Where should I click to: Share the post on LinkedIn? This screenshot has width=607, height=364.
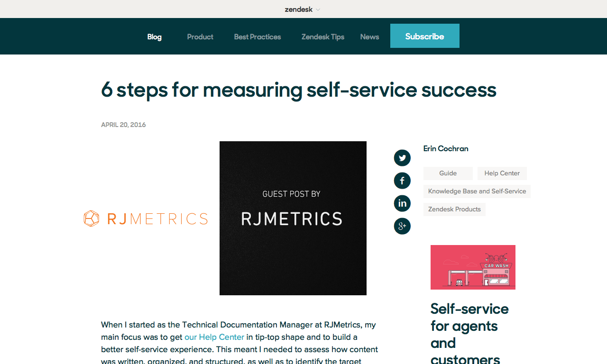(x=402, y=203)
